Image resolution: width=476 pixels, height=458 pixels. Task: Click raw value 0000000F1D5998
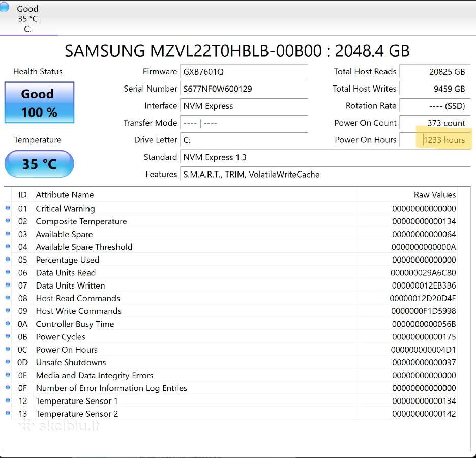click(424, 311)
